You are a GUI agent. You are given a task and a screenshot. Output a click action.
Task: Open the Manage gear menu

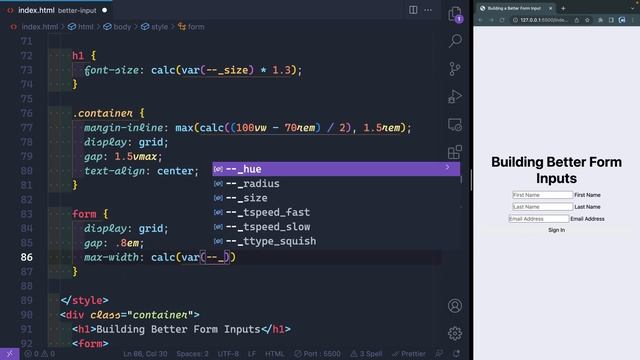point(455,333)
